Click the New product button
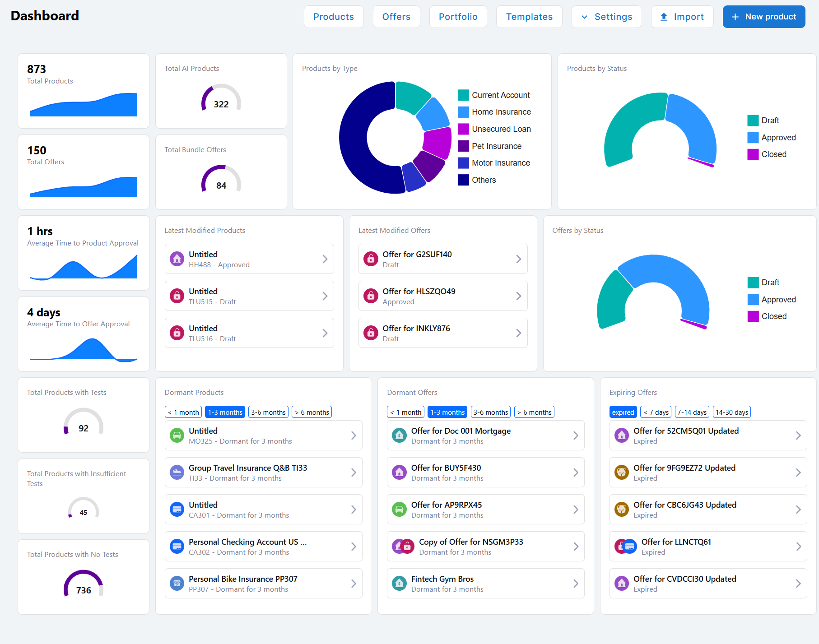 [763, 17]
